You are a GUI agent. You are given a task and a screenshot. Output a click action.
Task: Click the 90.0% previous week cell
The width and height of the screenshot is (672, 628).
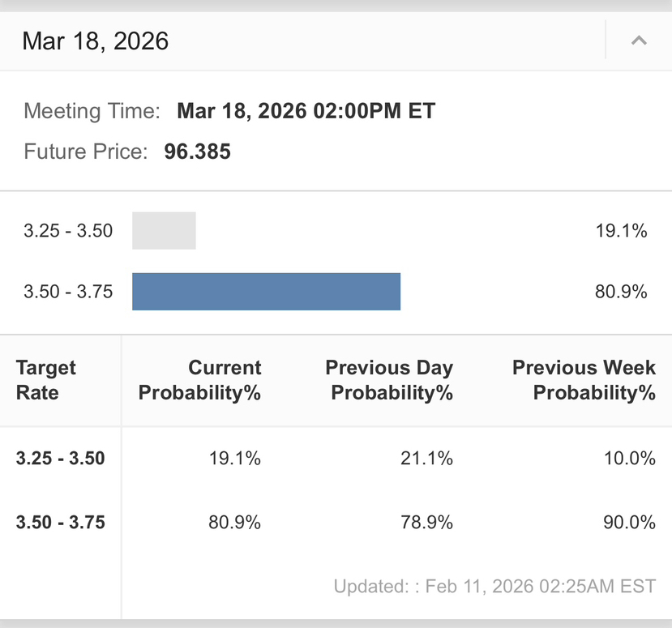click(629, 523)
